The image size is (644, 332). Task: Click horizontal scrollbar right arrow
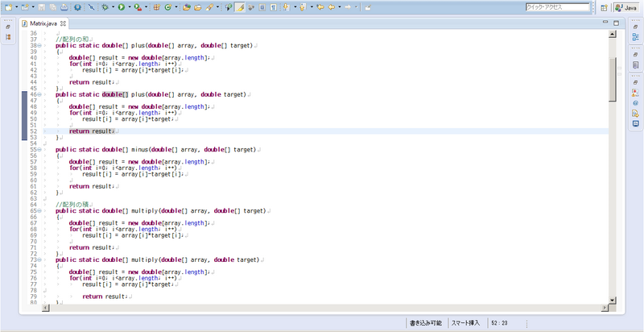pyautogui.click(x=605, y=308)
